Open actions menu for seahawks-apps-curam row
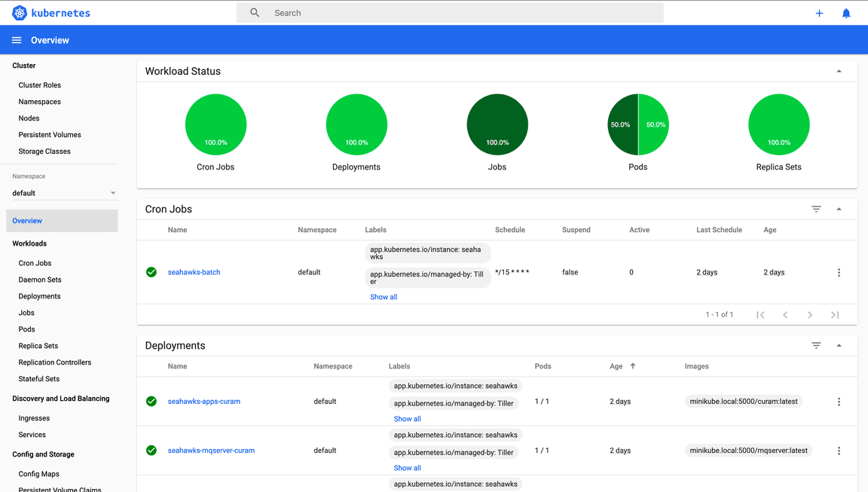Viewport: 868px width, 492px height. coord(839,402)
